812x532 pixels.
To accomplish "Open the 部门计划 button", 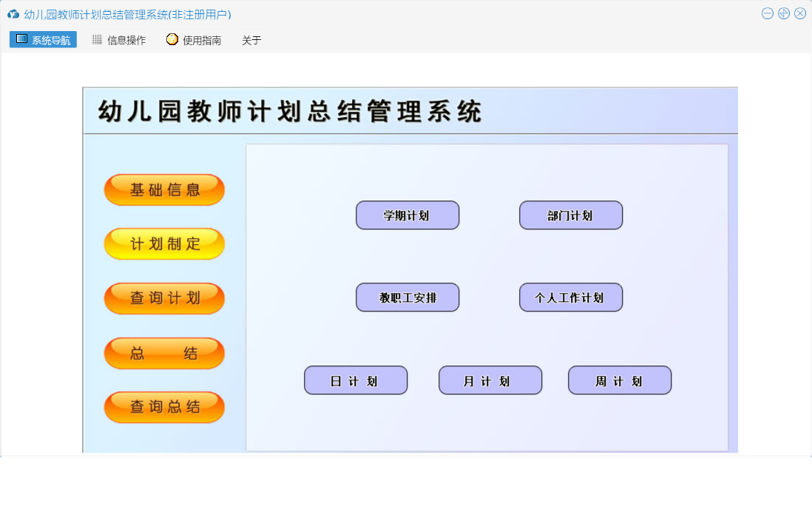I will 571,215.
